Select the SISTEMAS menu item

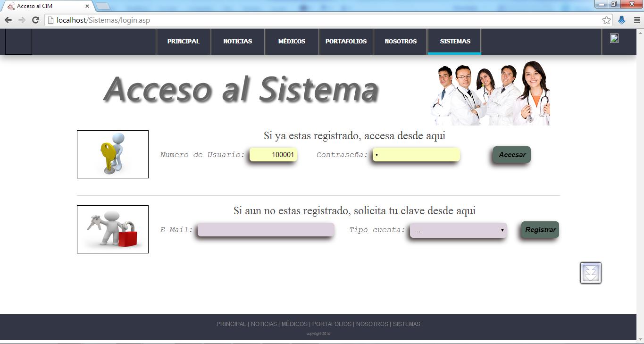coord(455,42)
